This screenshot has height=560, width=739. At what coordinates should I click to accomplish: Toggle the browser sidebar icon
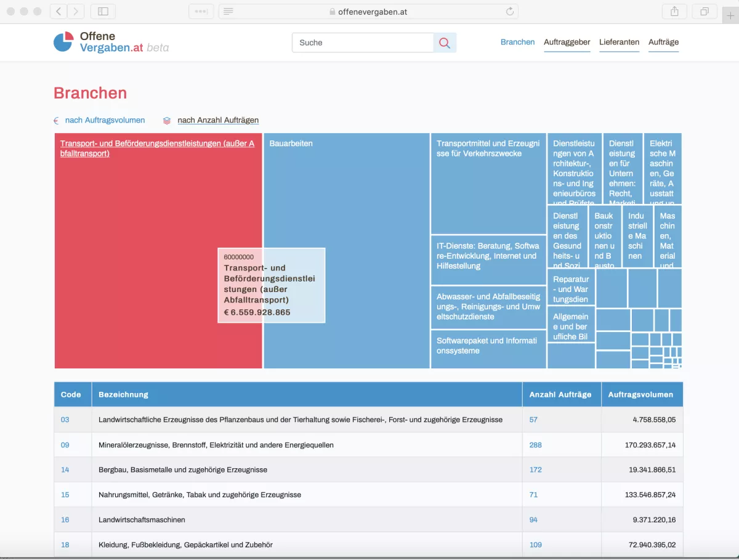coord(102,11)
